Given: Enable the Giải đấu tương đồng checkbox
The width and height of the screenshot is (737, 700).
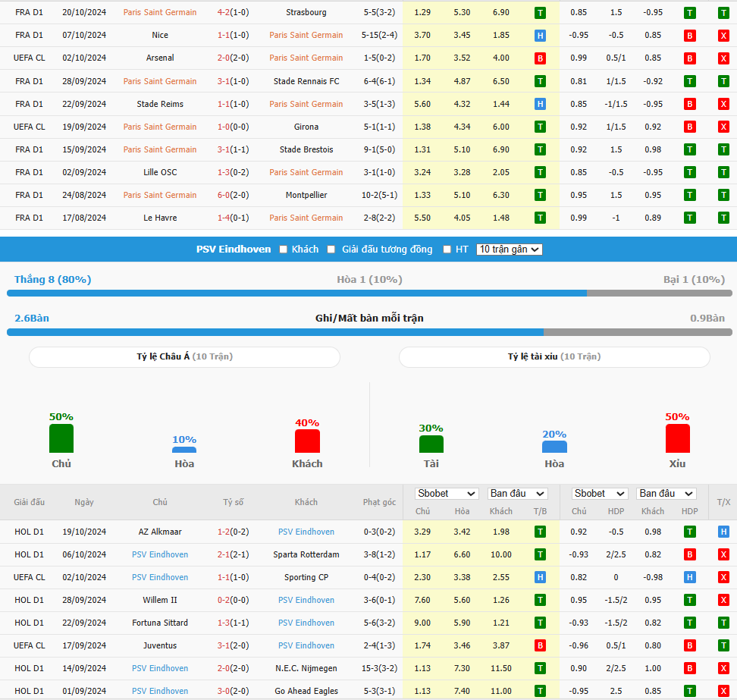Looking at the screenshot, I should [331, 250].
